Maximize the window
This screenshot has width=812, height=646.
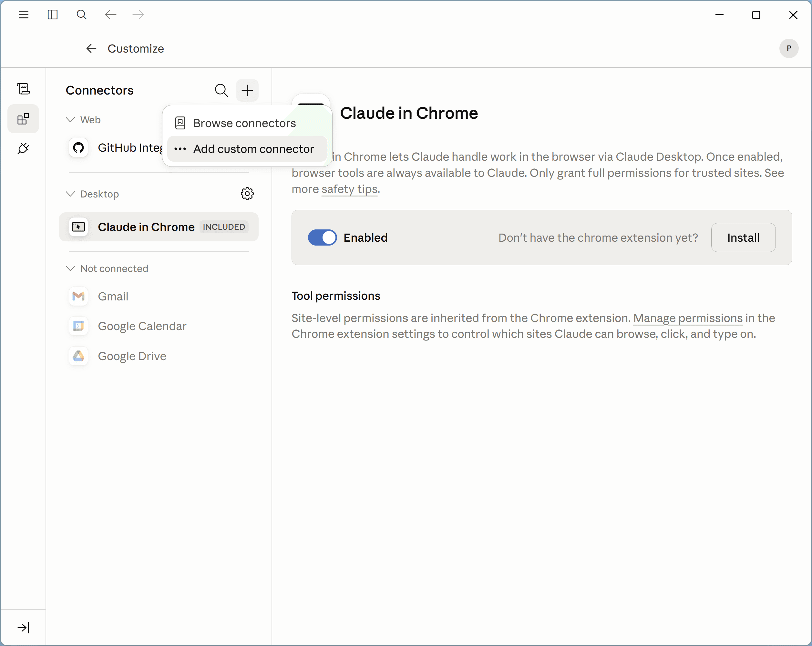(x=756, y=15)
